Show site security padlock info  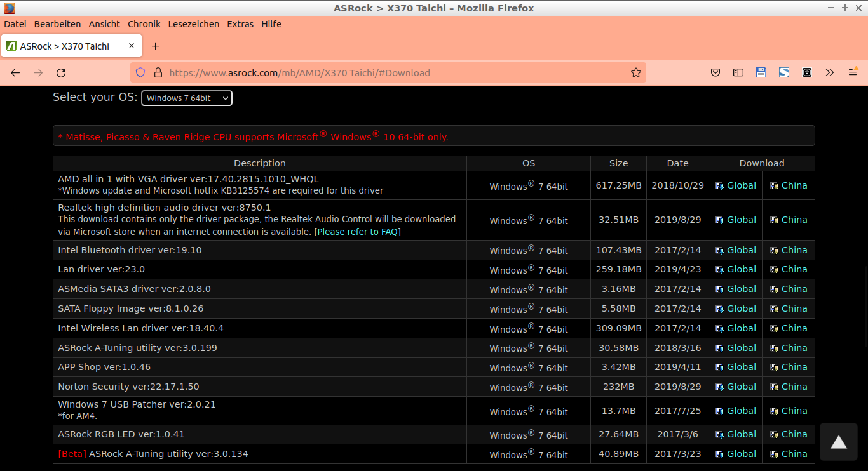tap(158, 73)
